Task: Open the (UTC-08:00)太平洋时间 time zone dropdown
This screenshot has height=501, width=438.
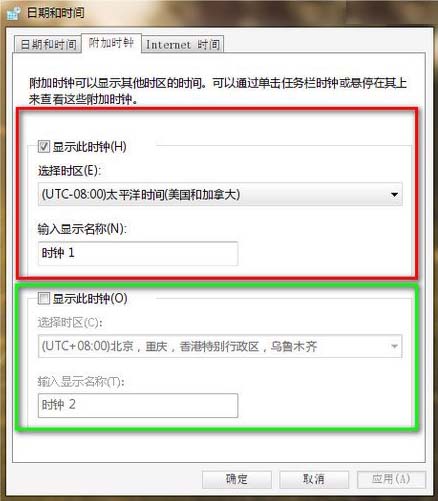Action: click(x=220, y=194)
